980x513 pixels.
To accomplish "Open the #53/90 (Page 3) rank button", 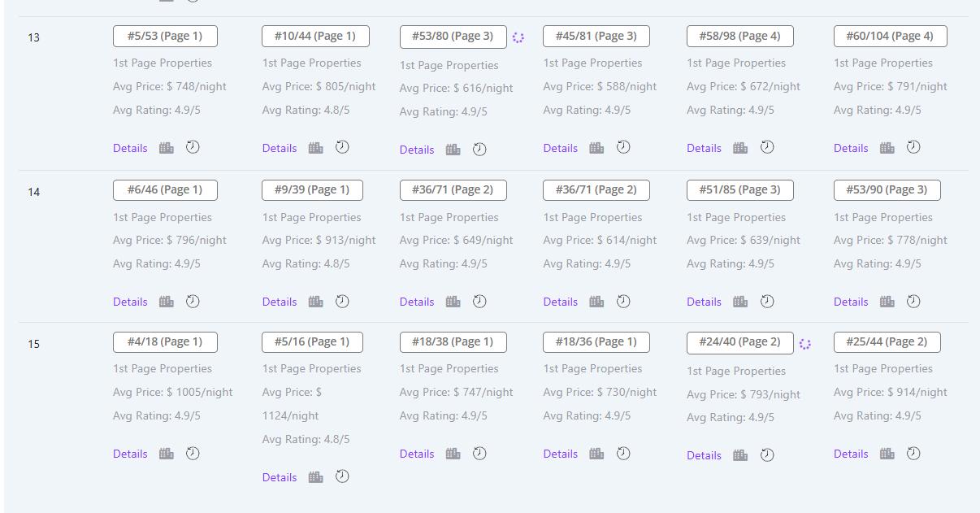I will coord(887,189).
